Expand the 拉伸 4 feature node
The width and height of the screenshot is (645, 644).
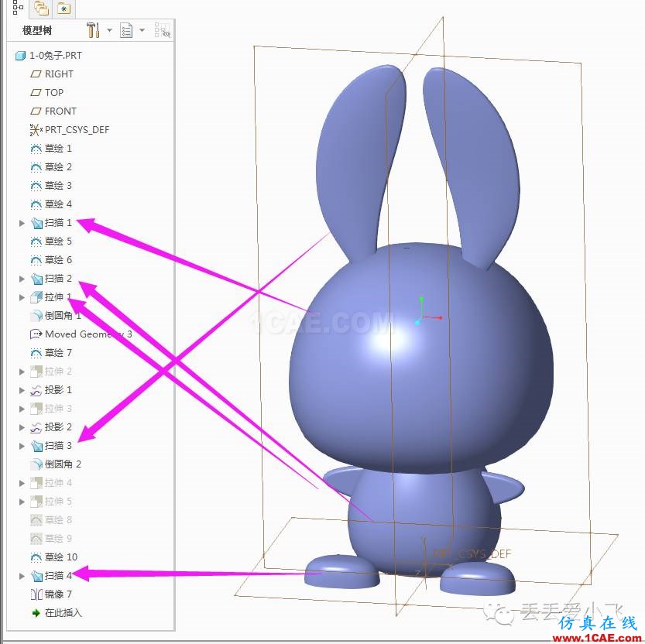(x=22, y=483)
